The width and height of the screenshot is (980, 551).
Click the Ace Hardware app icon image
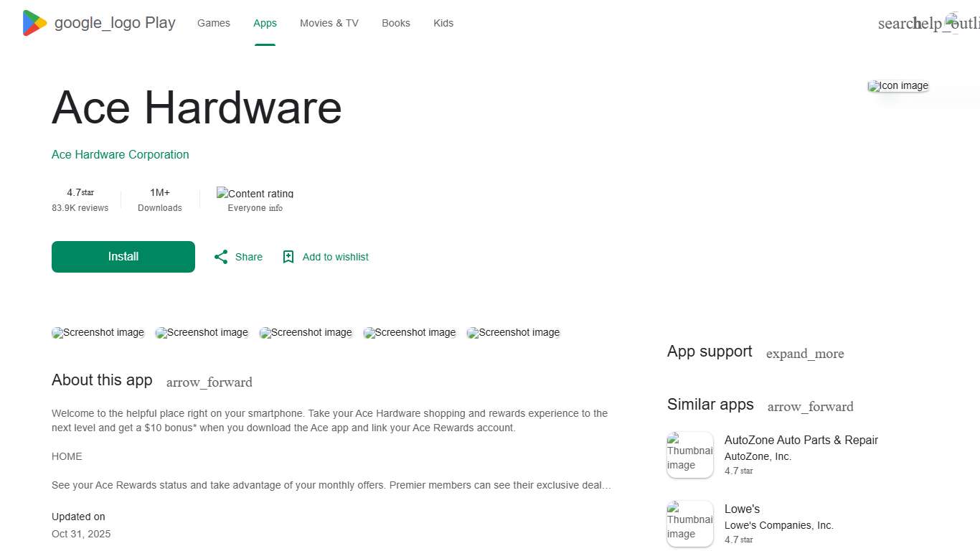[x=897, y=85]
